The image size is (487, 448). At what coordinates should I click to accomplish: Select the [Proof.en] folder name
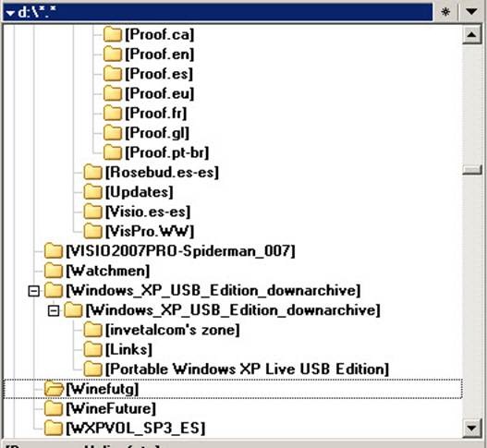[159, 54]
